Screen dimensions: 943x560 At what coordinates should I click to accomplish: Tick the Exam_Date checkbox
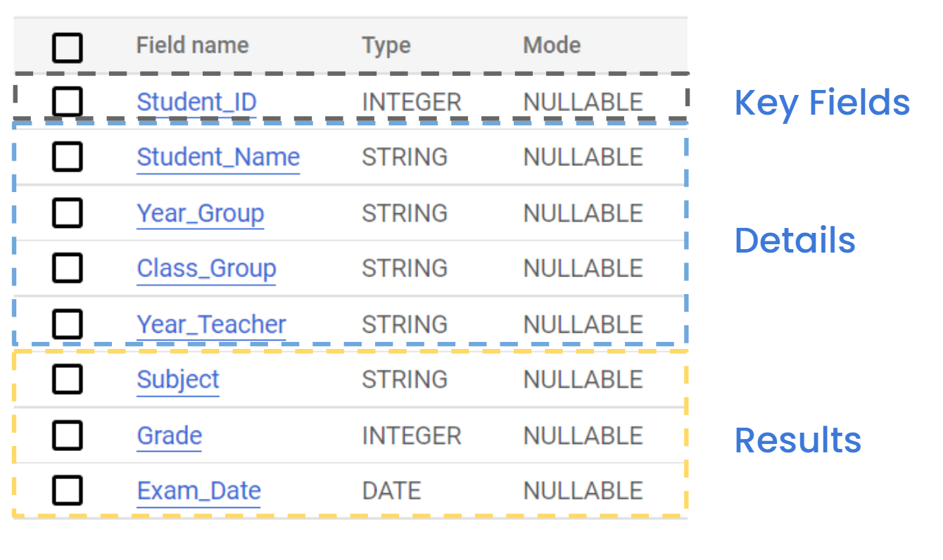[68, 490]
